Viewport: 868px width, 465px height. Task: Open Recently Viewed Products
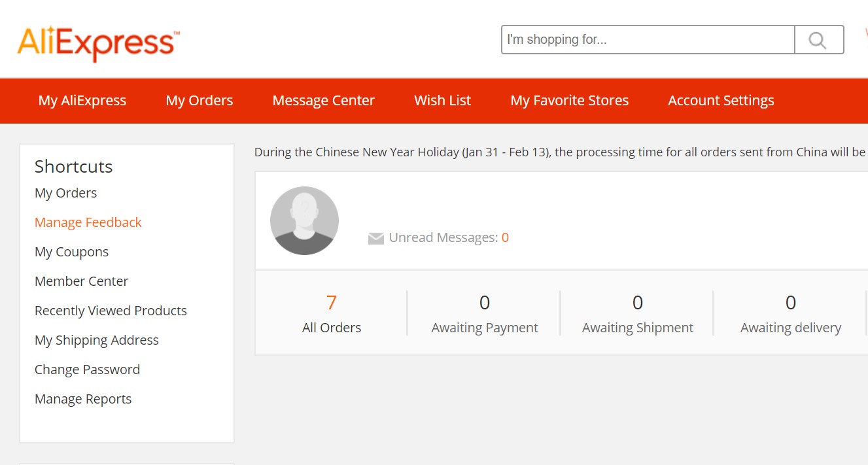coord(111,311)
